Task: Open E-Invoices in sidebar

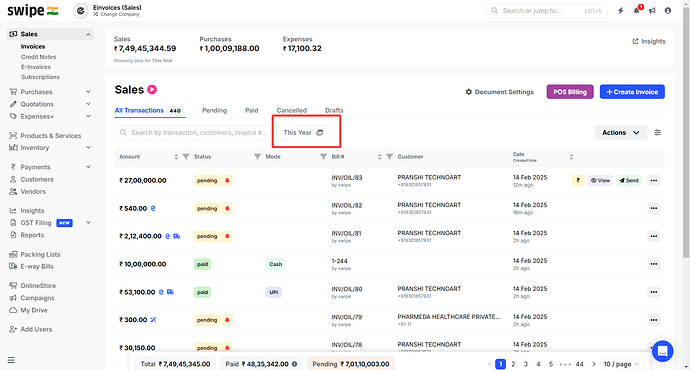Action: [x=36, y=67]
